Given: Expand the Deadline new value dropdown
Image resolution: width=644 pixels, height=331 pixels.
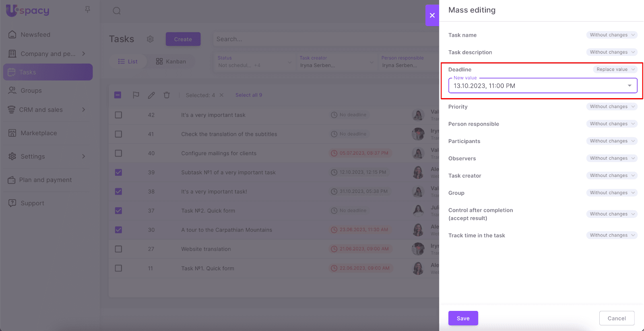Looking at the screenshot, I should click(630, 86).
